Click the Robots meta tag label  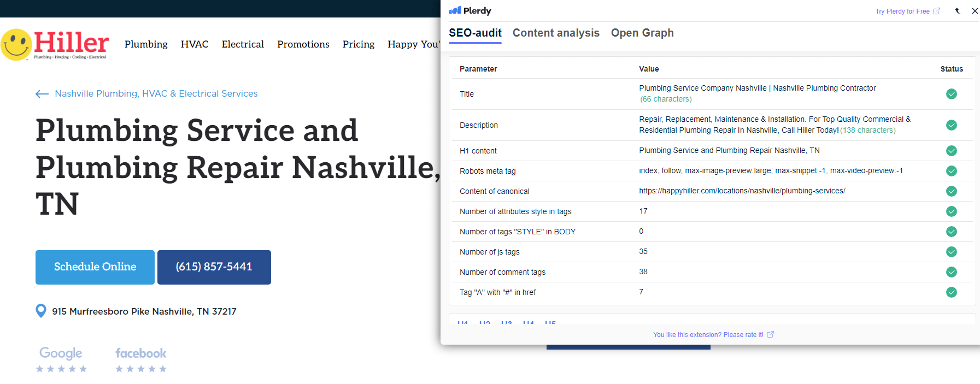pos(488,171)
